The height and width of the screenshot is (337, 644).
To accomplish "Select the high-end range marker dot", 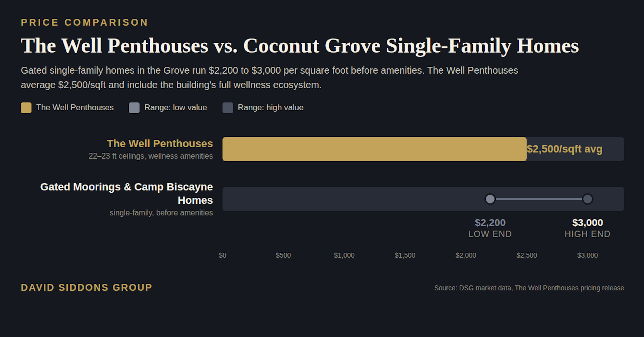I will point(587,199).
